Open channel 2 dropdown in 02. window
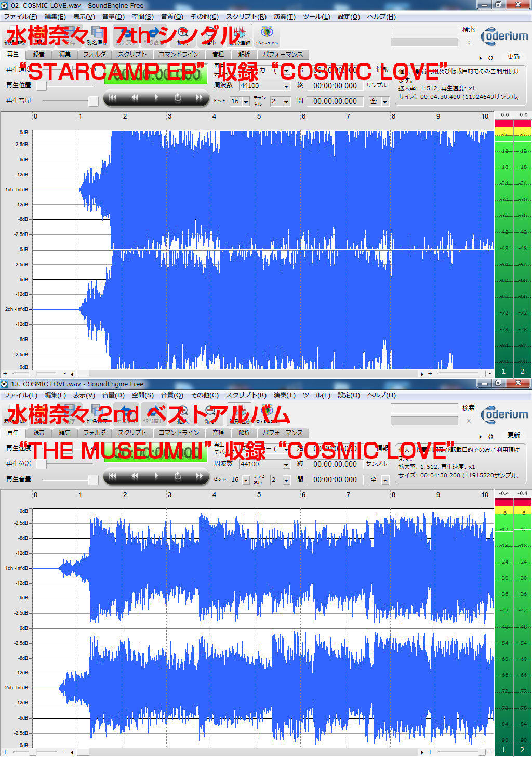This screenshot has height=757, width=532. [x=286, y=101]
